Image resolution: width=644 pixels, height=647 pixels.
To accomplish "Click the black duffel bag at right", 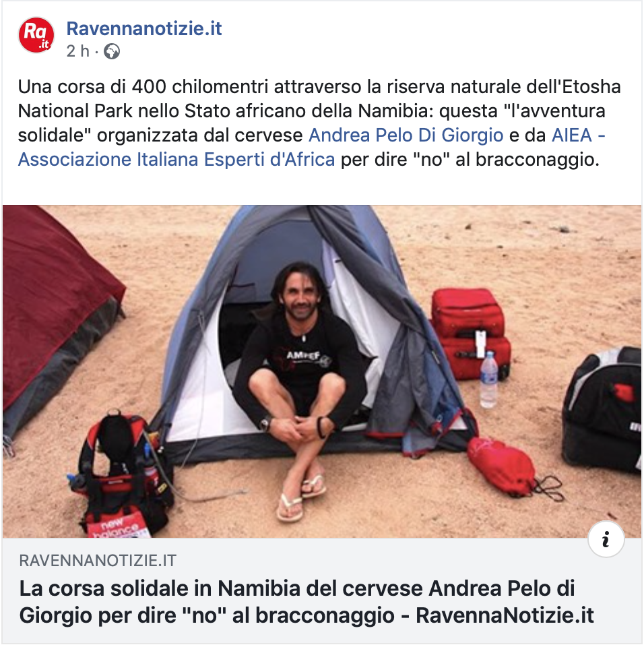I will click(602, 408).
